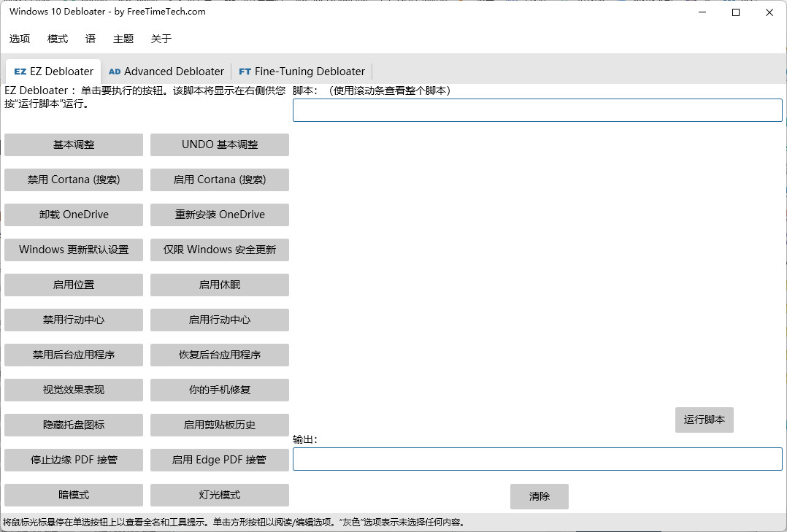The height and width of the screenshot is (532, 787).
Task: Apply 暗模式 dark mode
Action: click(74, 495)
